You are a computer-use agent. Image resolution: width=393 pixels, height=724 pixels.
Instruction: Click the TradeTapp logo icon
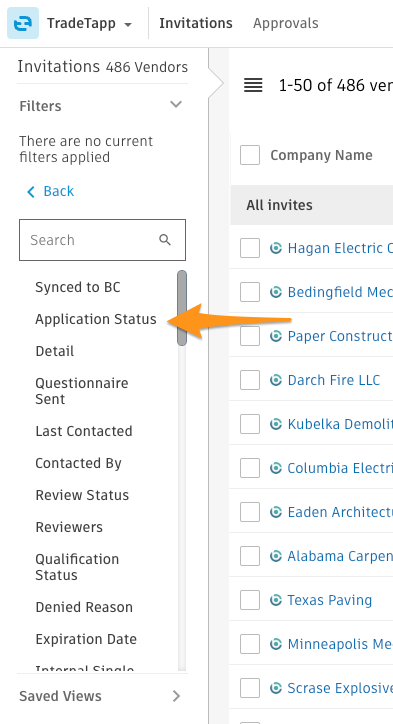[x=23, y=23]
